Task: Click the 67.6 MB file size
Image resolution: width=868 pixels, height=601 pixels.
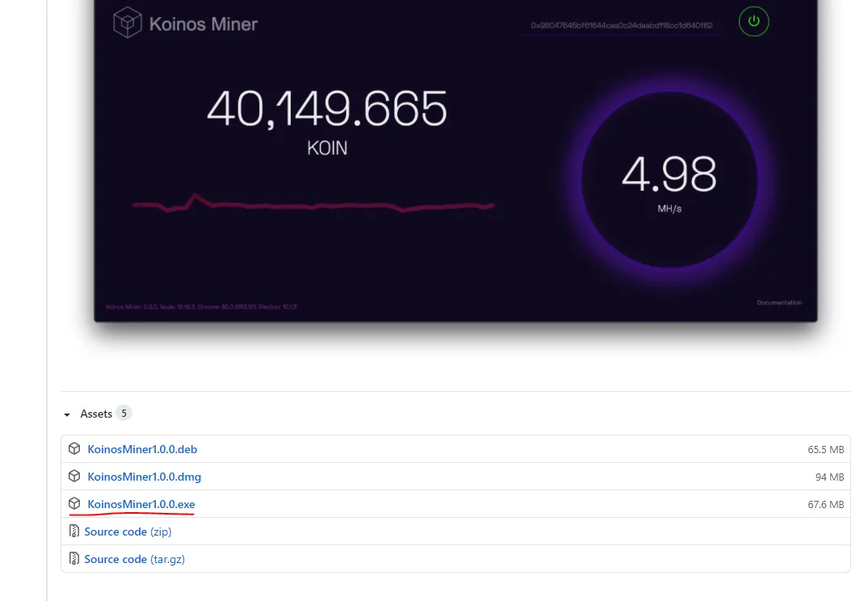Action: point(825,505)
